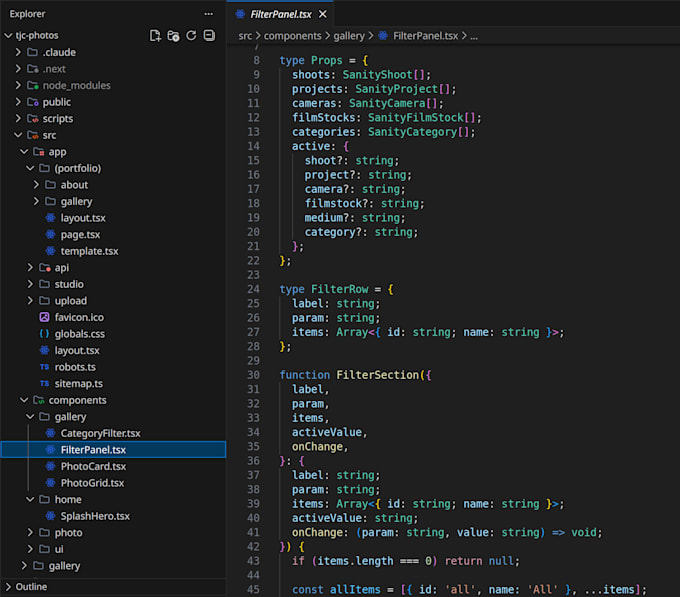Click the PhotoCard.tsx file icon
680x597 pixels.
coord(50,467)
